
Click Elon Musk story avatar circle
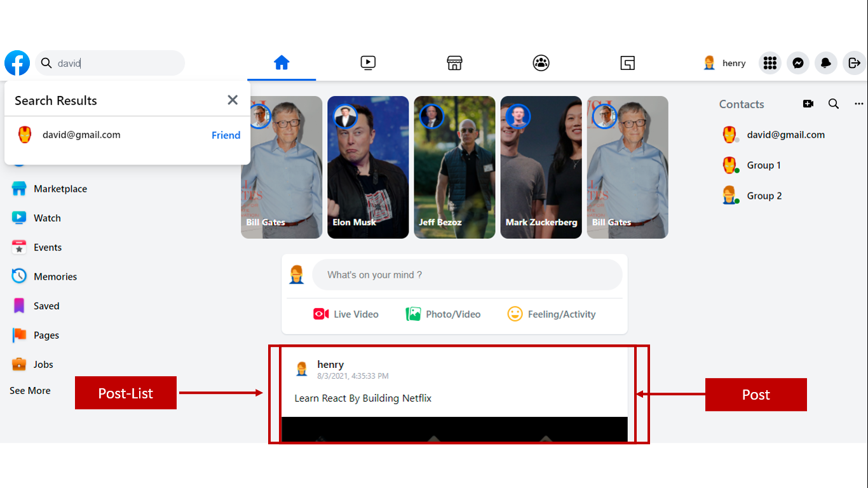pyautogui.click(x=345, y=117)
